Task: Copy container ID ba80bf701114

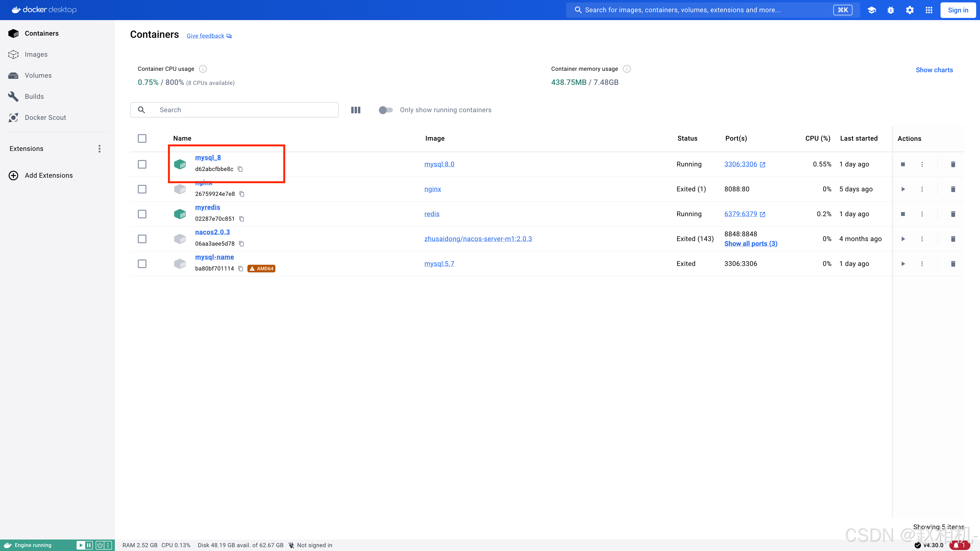Action: [x=240, y=269]
